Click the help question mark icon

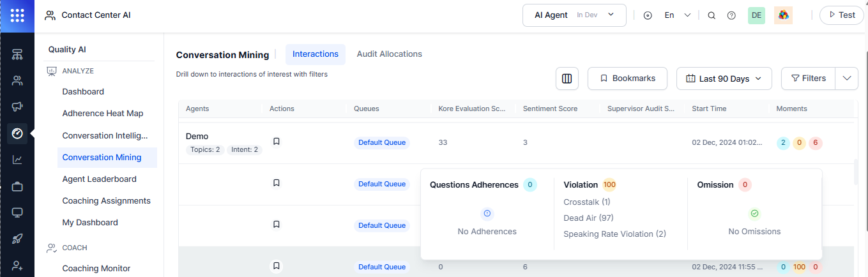click(x=731, y=15)
